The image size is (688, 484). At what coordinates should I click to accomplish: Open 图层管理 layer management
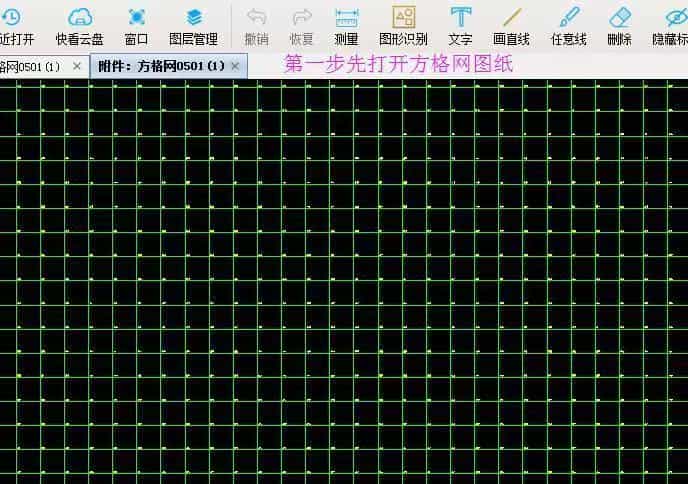click(194, 25)
